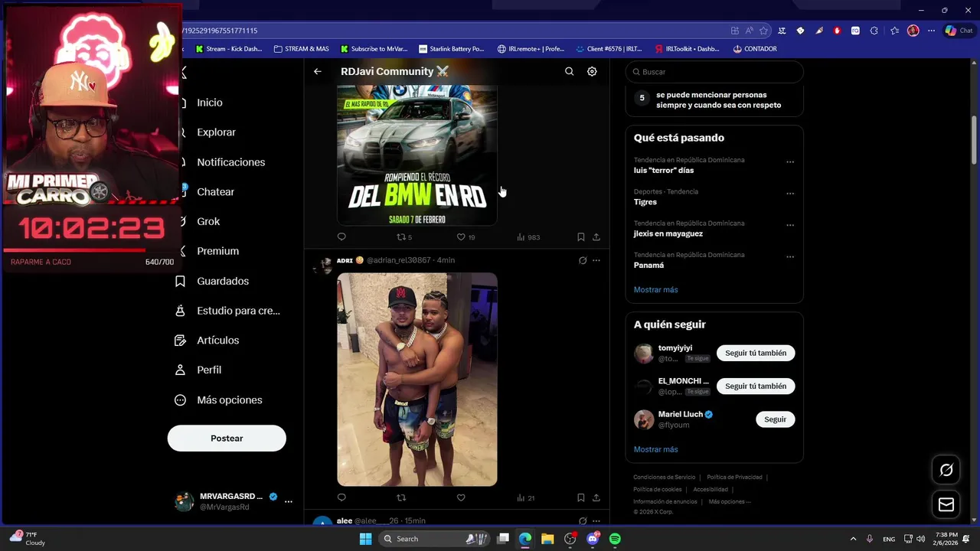Open Edge settings and more menu
980x551 pixels.
pyautogui.click(x=931, y=31)
